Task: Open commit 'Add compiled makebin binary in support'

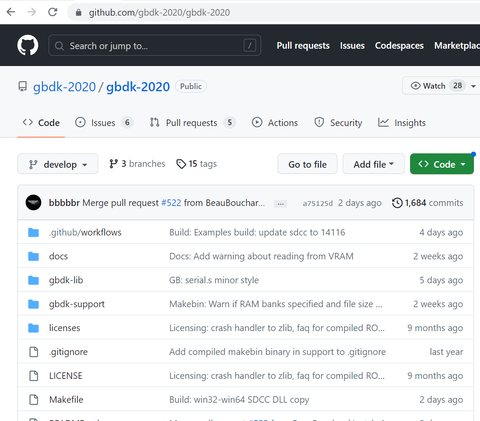Action: [x=277, y=352]
